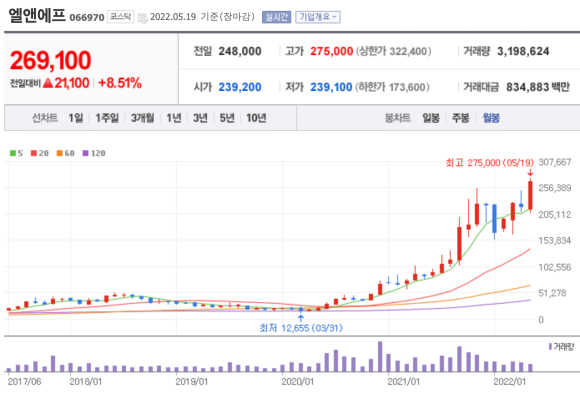Screen dimensions: 580x394
Task: Click the green 5-period moving average legend swatch
Action: click(x=13, y=153)
